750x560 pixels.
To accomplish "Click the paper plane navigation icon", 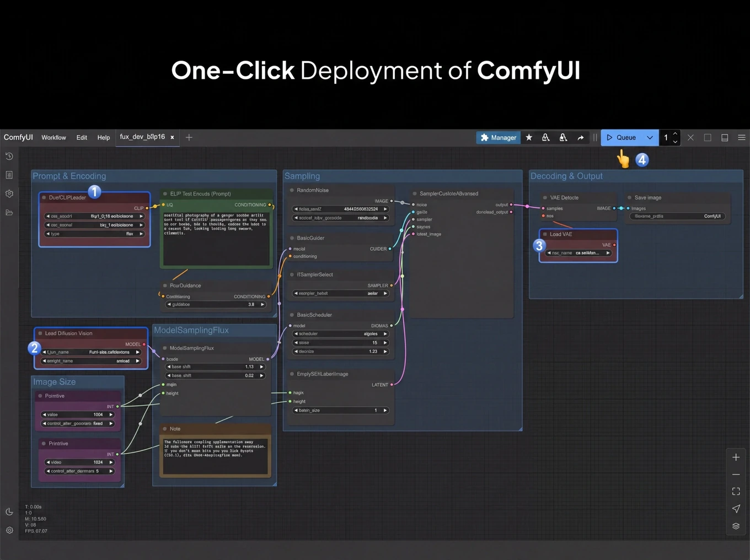I will point(736,509).
